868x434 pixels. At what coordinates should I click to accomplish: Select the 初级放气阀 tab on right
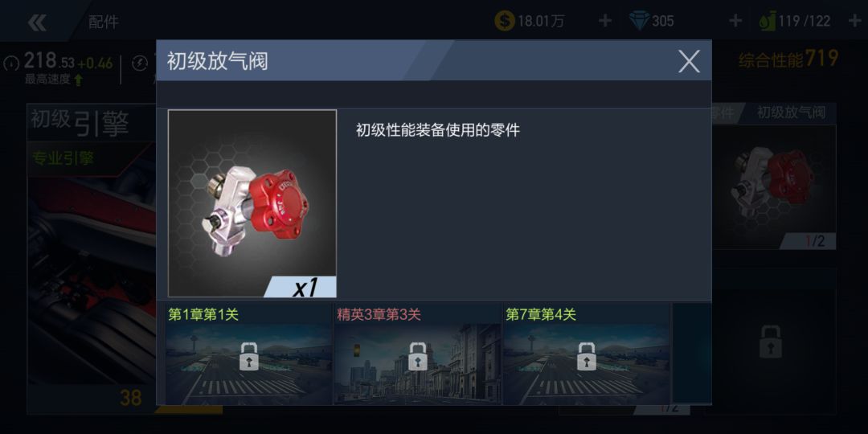(791, 113)
